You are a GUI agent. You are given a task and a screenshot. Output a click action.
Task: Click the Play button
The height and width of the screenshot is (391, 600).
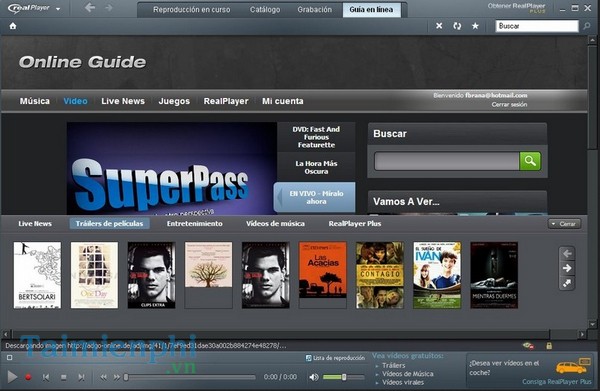pos(12,377)
